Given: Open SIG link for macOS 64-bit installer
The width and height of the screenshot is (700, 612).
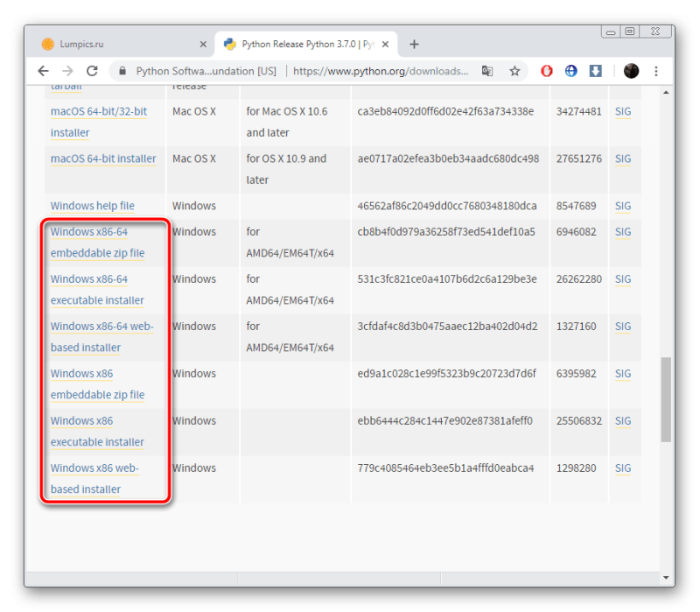Looking at the screenshot, I should (x=623, y=159).
